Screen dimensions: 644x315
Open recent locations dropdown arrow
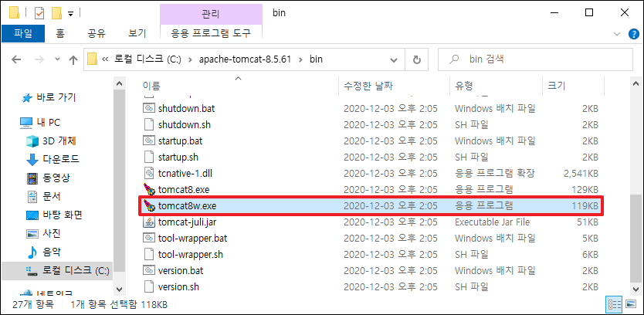pyautogui.click(x=57, y=59)
